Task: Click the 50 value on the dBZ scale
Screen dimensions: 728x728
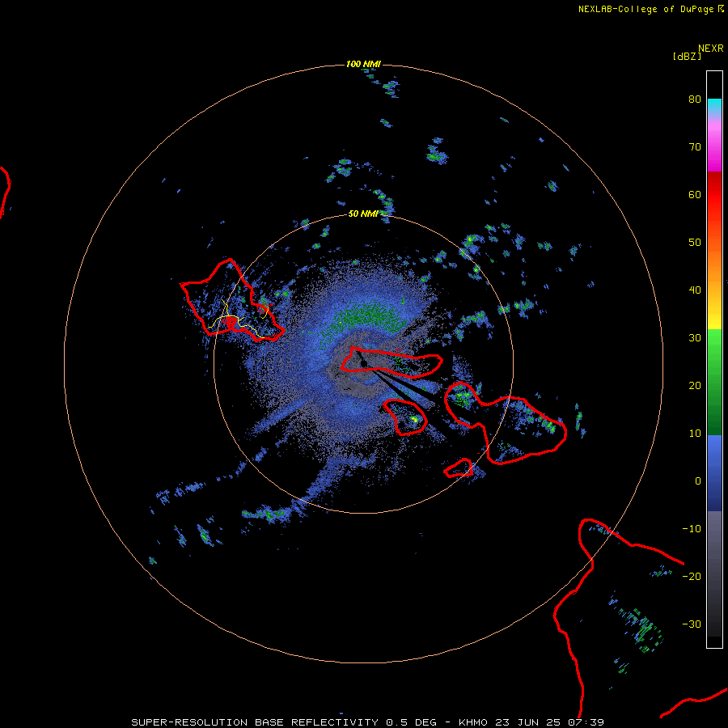Action: click(695, 243)
